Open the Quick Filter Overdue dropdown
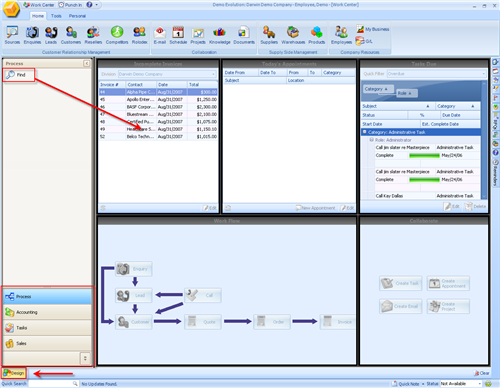500x388 pixels. 436,74
